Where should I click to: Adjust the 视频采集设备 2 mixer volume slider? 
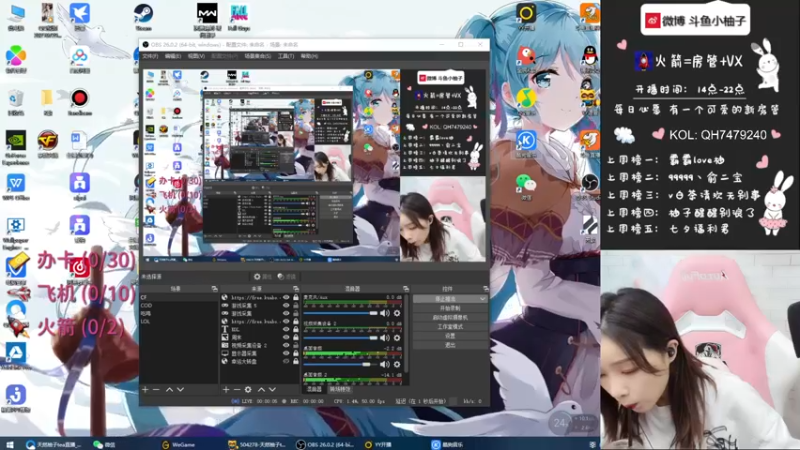pos(341,338)
